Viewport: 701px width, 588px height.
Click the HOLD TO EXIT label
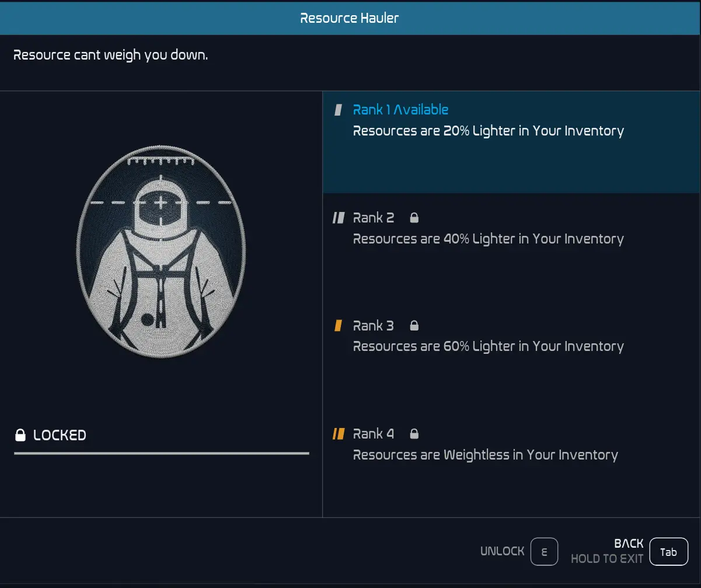pos(607,559)
